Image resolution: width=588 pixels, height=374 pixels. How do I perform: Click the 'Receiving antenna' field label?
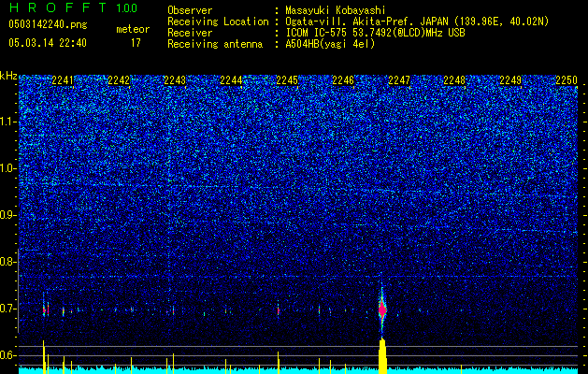click(215, 44)
